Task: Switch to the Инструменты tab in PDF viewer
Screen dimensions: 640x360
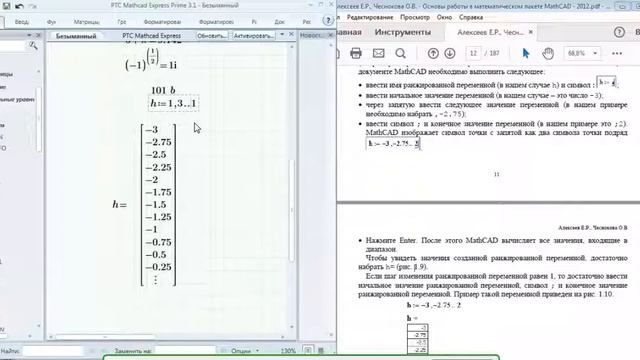Action: pos(402,32)
